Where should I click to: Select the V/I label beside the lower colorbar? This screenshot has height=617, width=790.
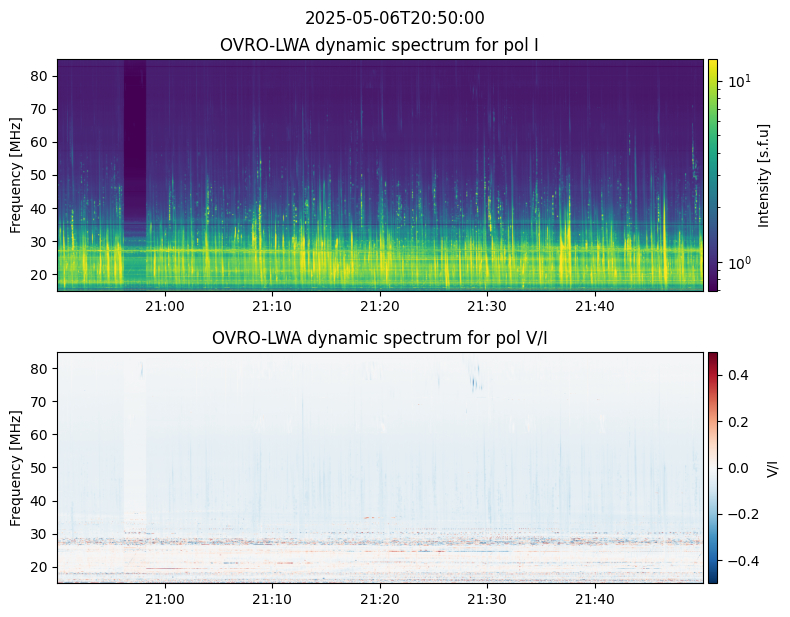click(x=771, y=468)
